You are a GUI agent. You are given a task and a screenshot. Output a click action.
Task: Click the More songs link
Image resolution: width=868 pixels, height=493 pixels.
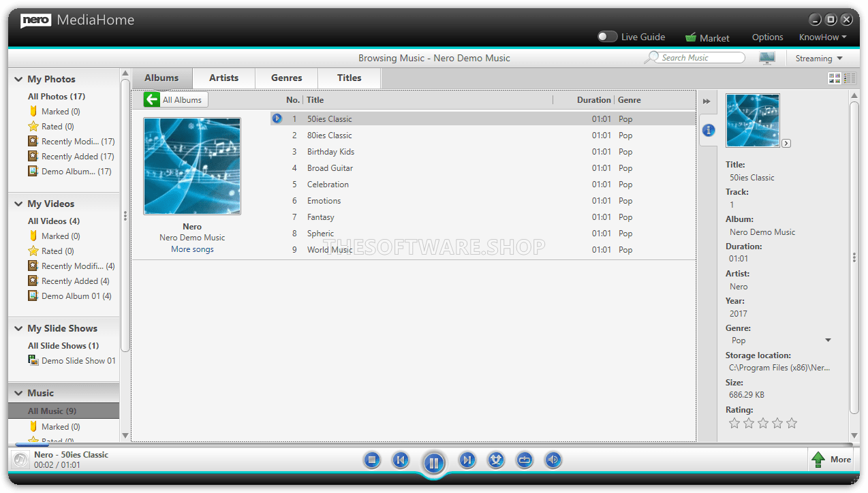192,250
